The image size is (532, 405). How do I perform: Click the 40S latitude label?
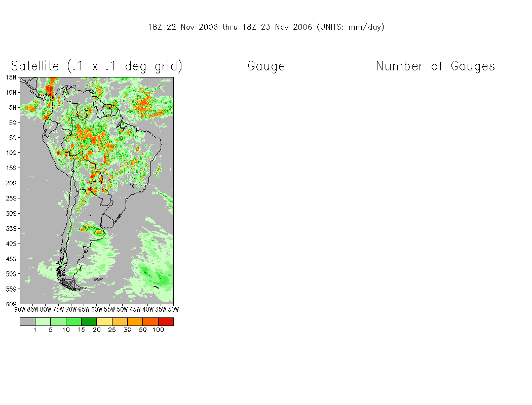tap(11, 244)
